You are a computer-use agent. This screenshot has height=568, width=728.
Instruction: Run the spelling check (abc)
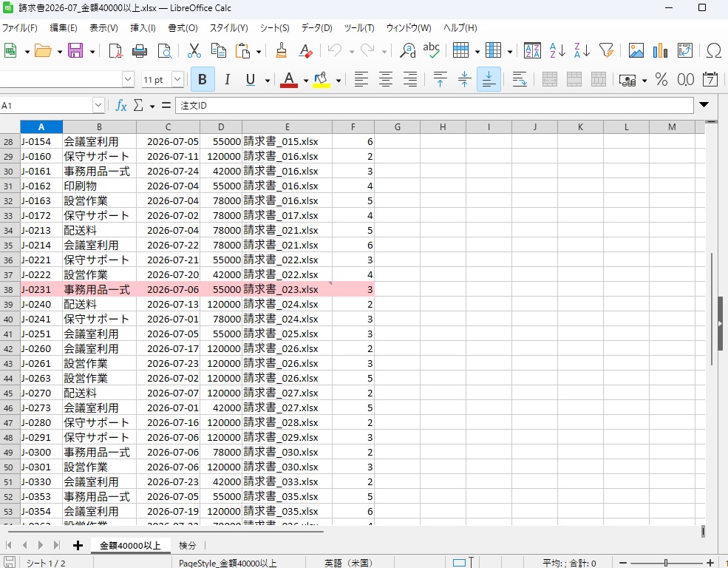(432, 50)
